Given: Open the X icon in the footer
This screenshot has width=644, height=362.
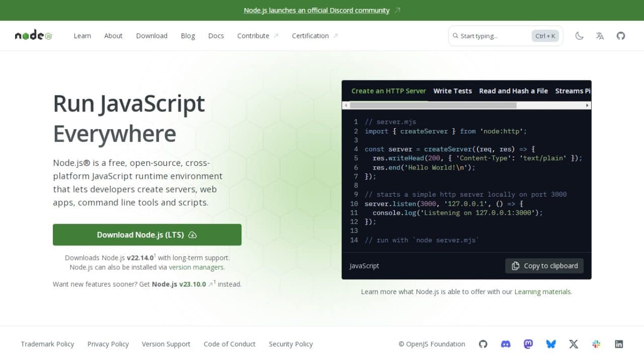Looking at the screenshot, I should coord(574,344).
